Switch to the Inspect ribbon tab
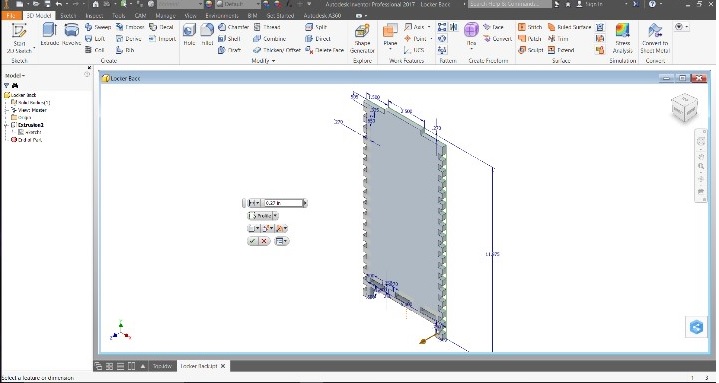Viewport: 719px width, 383px height. point(94,15)
